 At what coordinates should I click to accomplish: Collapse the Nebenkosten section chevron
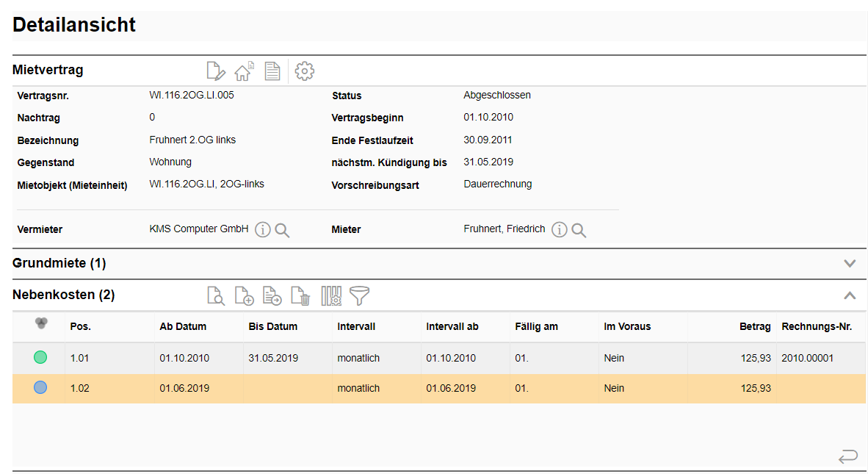pos(850,295)
